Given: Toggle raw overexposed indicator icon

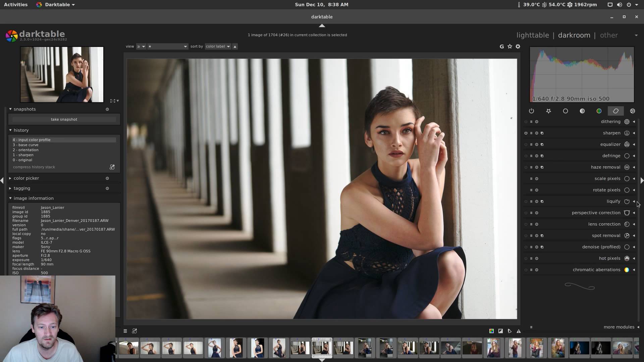Looking at the screenshot, I should tap(491, 331).
